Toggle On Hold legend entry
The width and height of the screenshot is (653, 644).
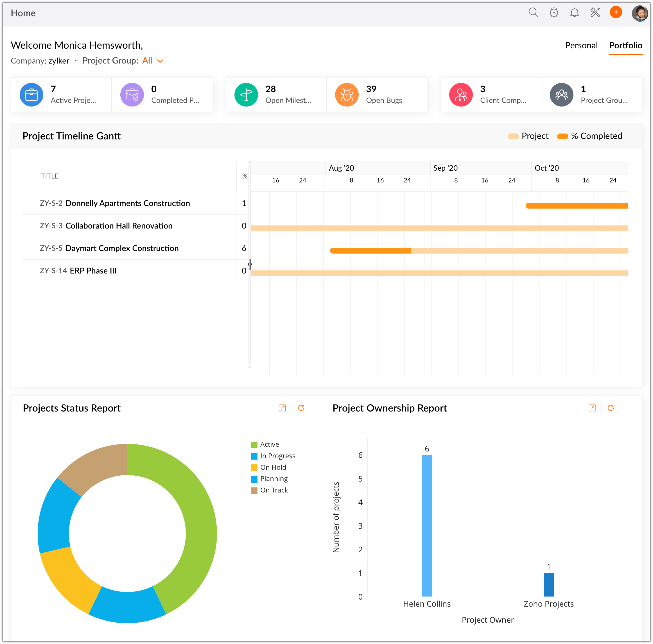(273, 467)
